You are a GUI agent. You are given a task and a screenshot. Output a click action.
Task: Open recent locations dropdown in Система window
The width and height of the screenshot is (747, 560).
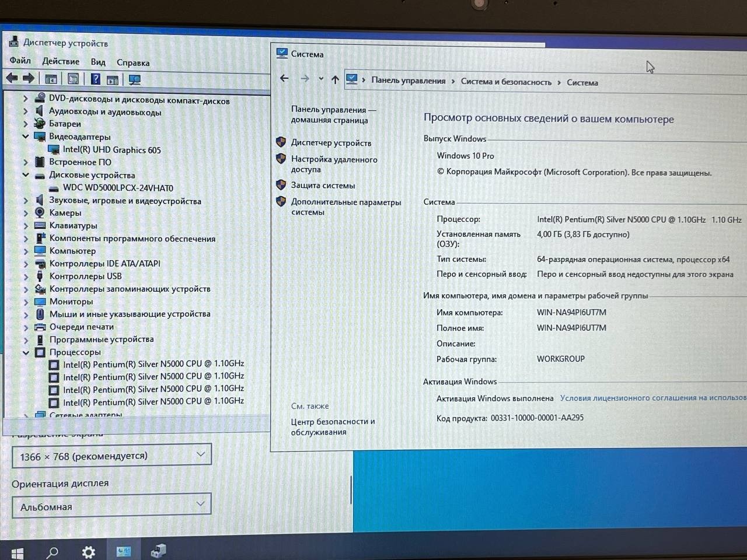pyautogui.click(x=321, y=79)
